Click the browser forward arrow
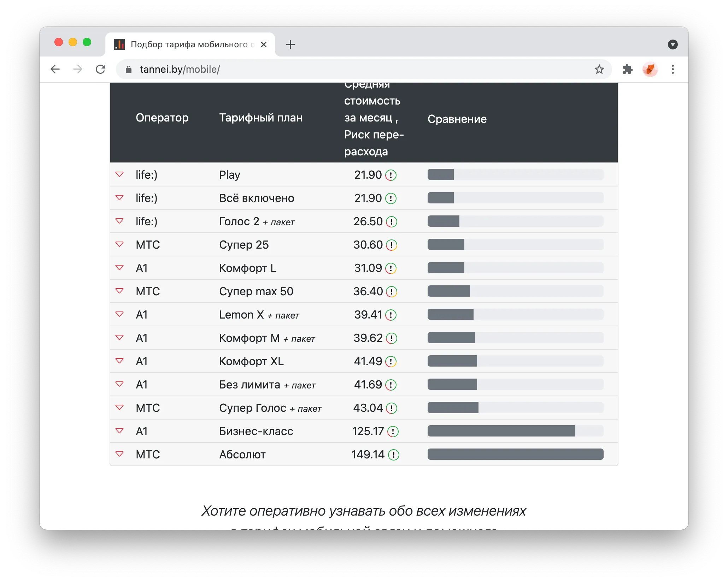728x582 pixels. pyautogui.click(x=78, y=69)
